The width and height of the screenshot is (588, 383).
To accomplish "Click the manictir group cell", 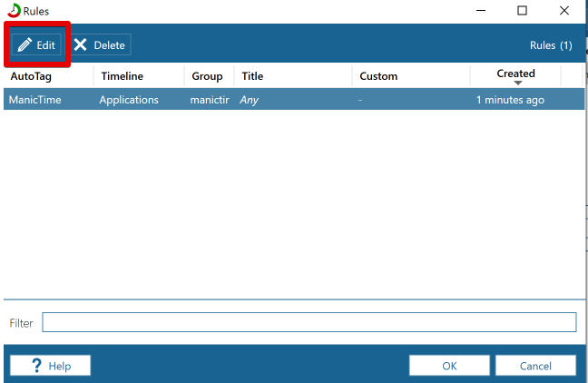I will 210,100.
